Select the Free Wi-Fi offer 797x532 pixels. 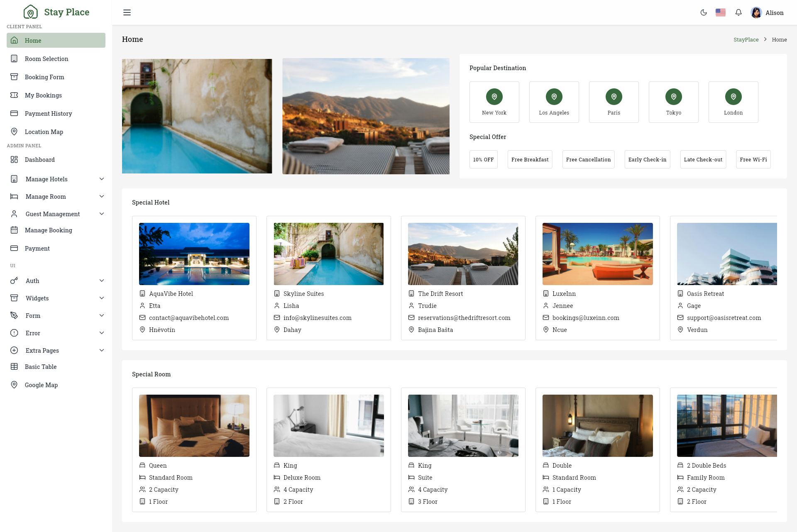[753, 159]
